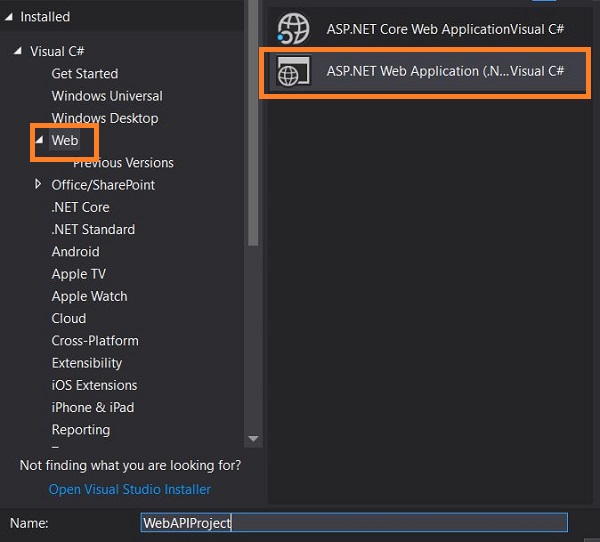The height and width of the screenshot is (542, 600).
Task: Collapse the Web node arrow
Action: 39,140
